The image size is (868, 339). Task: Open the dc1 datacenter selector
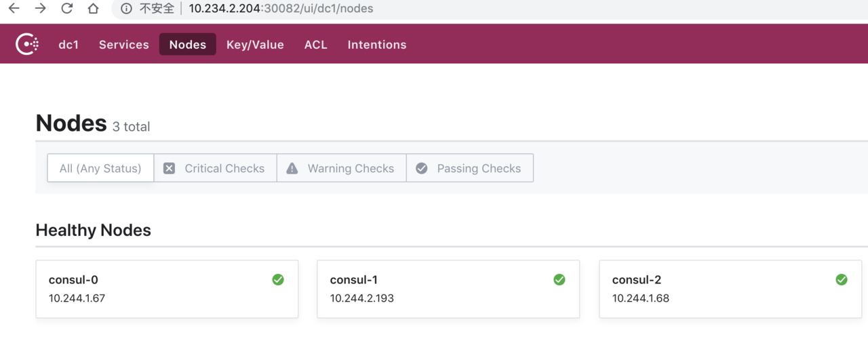pos(68,45)
